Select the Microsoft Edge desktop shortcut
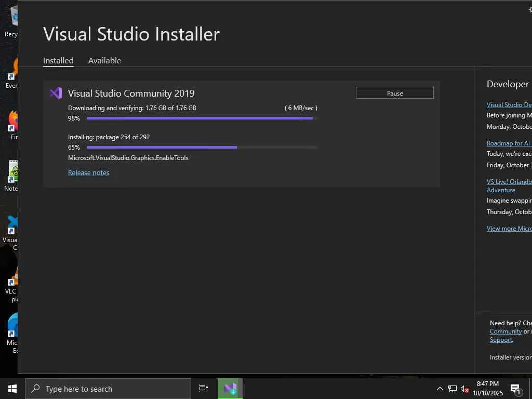This screenshot has width=532, height=399. tap(12, 333)
